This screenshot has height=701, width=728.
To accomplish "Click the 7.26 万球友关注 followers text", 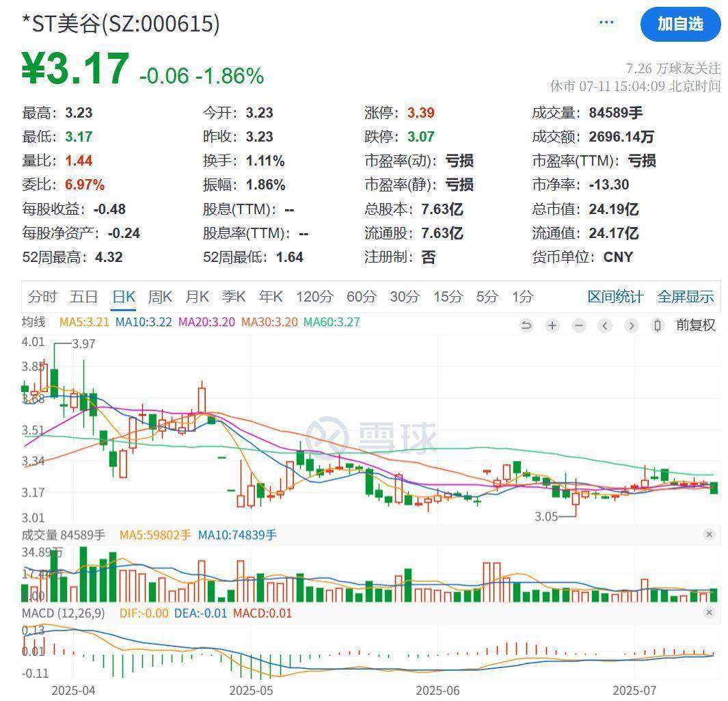I will [673, 68].
